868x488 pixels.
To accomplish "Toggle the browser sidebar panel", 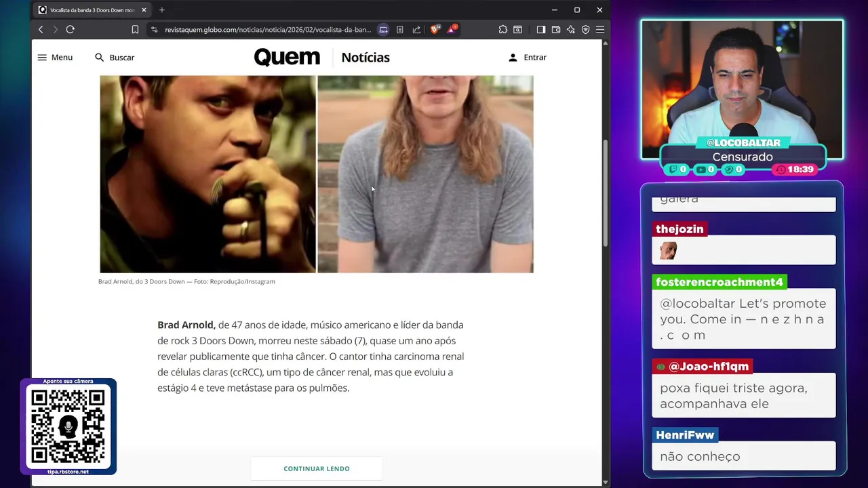I will [x=540, y=30].
